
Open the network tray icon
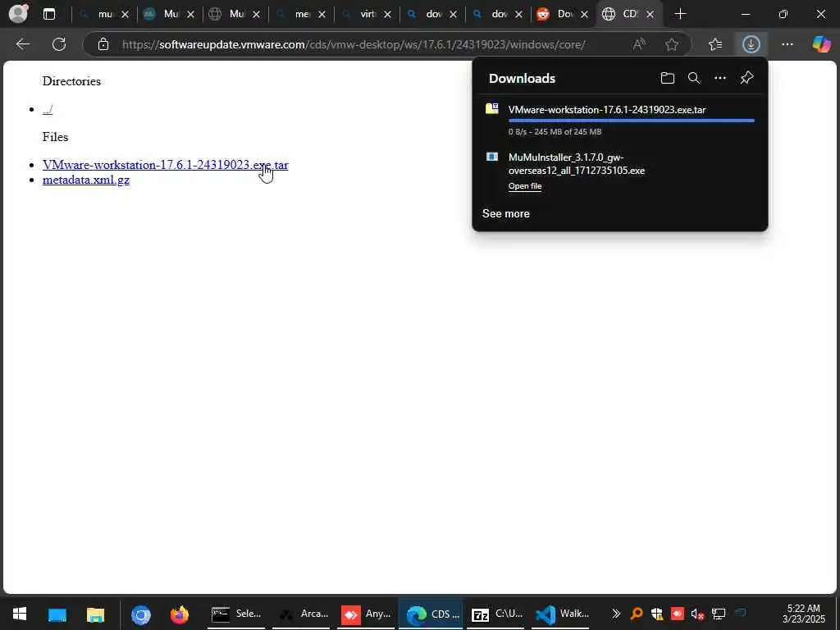tap(718, 614)
